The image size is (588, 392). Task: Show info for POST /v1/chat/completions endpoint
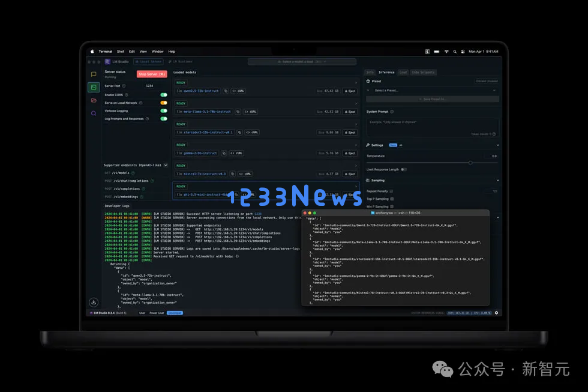[152, 181]
